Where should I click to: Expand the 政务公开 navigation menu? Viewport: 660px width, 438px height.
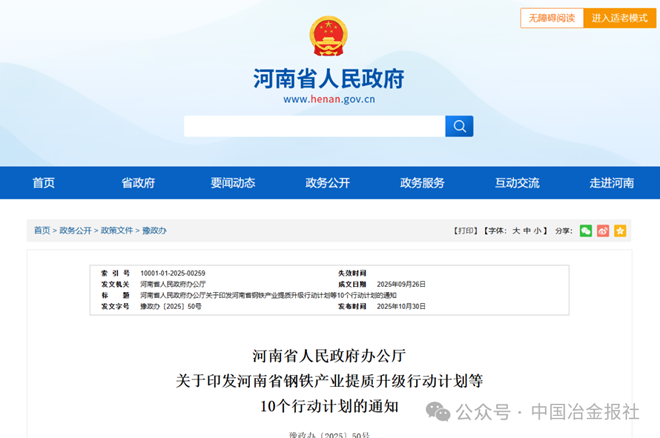click(328, 183)
